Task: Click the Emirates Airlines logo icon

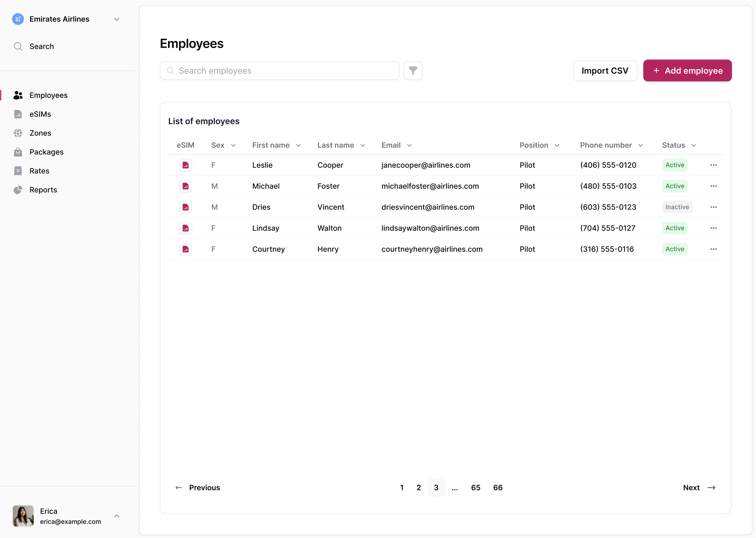Action: tap(18, 19)
